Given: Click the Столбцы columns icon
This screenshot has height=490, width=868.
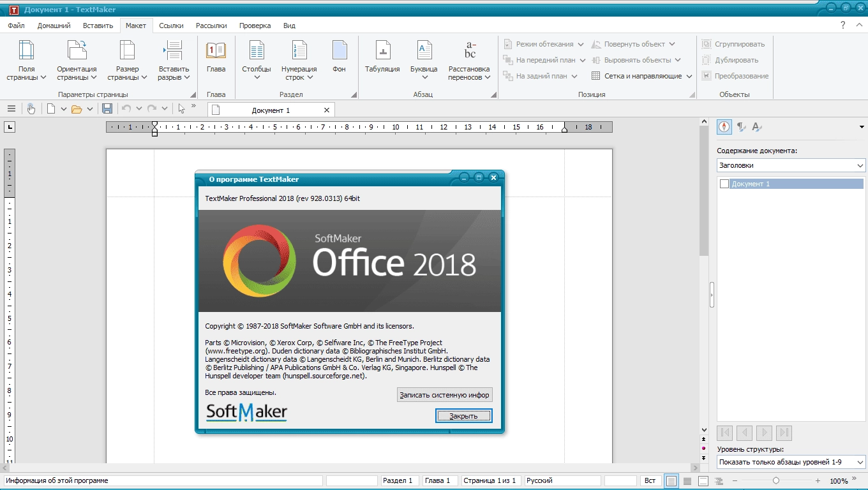Looking at the screenshot, I should [257, 50].
